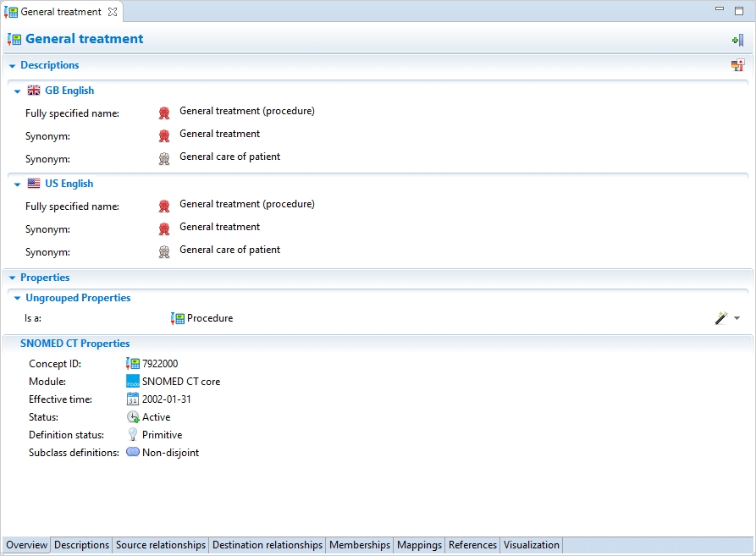Open the Mappings tab

point(419,545)
